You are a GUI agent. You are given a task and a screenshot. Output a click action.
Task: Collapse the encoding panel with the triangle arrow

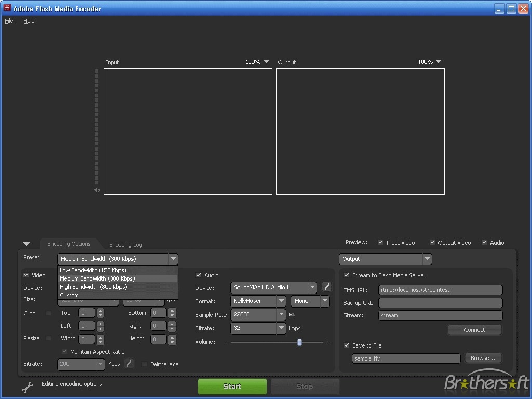tap(27, 244)
